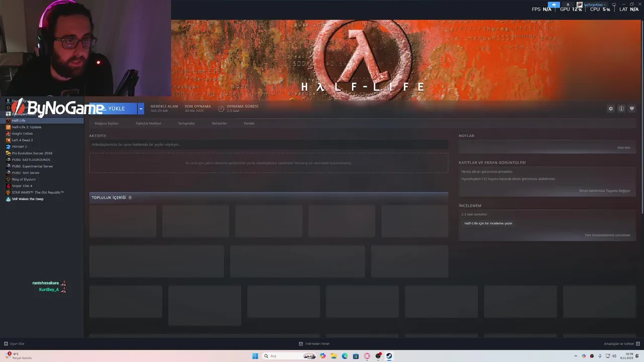Open Microsoft Store from the taskbar

point(356,356)
